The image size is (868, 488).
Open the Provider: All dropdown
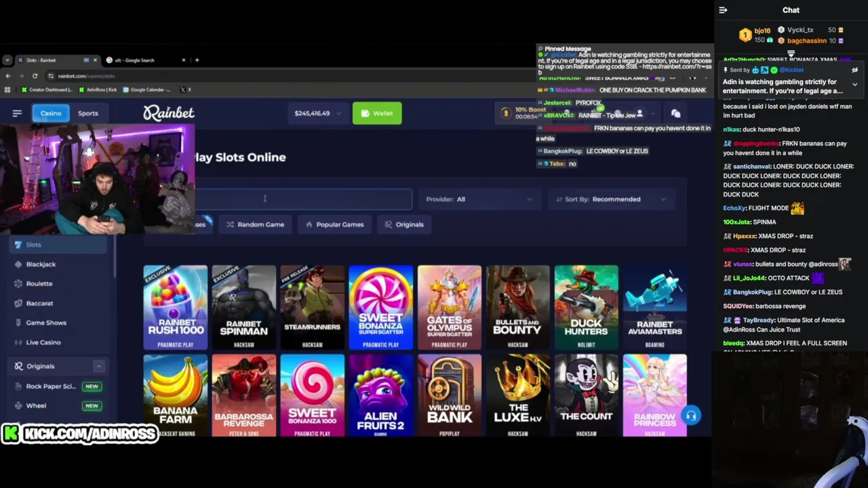479,199
